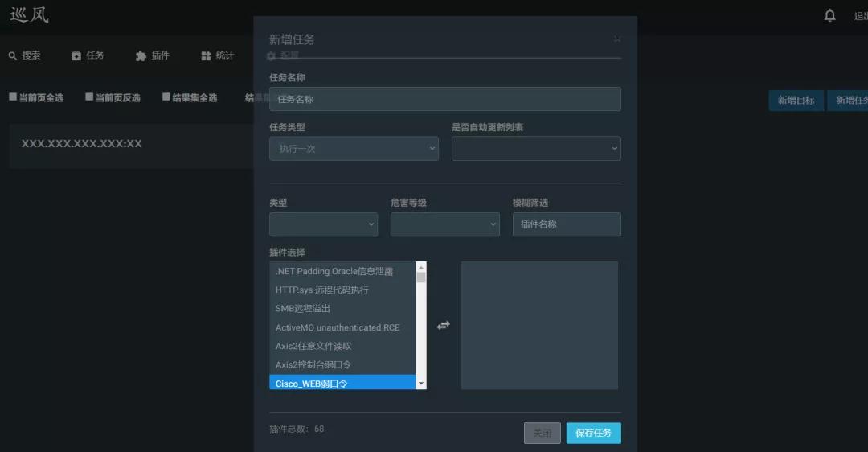Click the 关闭 button
This screenshot has height=452, width=868.
[542, 434]
